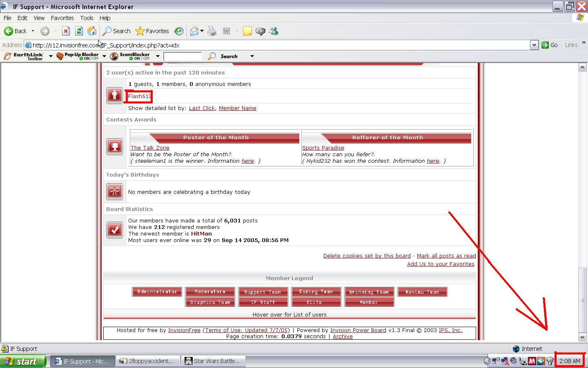Click the EarthLink Toolbar logo

[24, 56]
